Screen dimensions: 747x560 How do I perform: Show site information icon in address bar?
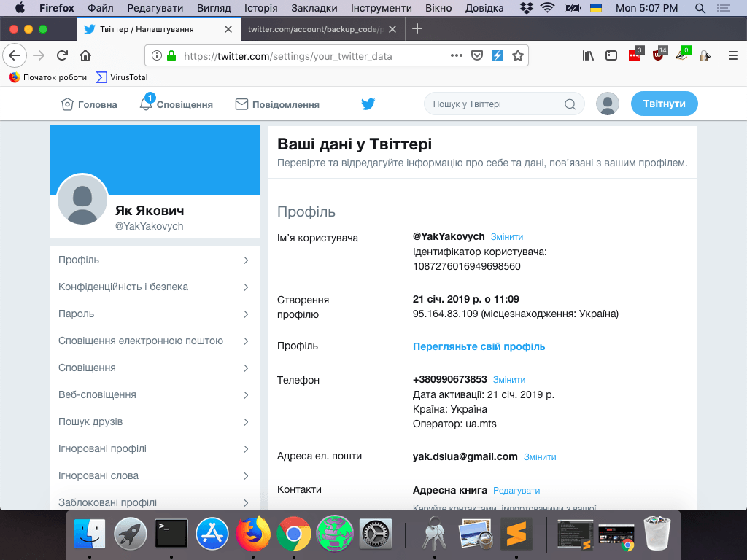(x=157, y=55)
